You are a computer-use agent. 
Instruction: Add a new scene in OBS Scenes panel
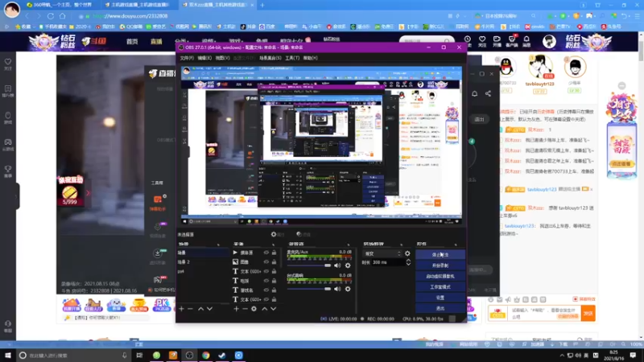click(182, 309)
